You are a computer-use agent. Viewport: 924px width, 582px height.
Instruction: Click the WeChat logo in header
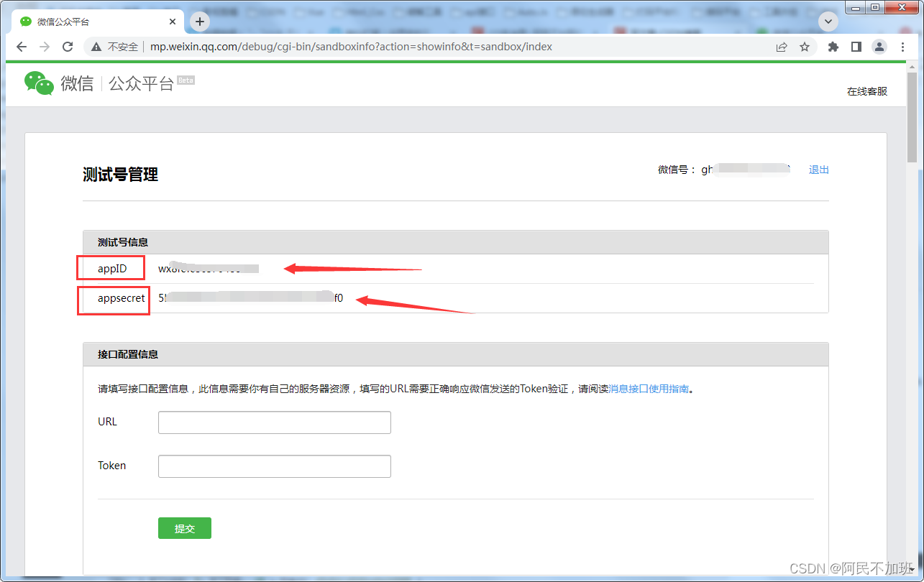pos(39,83)
